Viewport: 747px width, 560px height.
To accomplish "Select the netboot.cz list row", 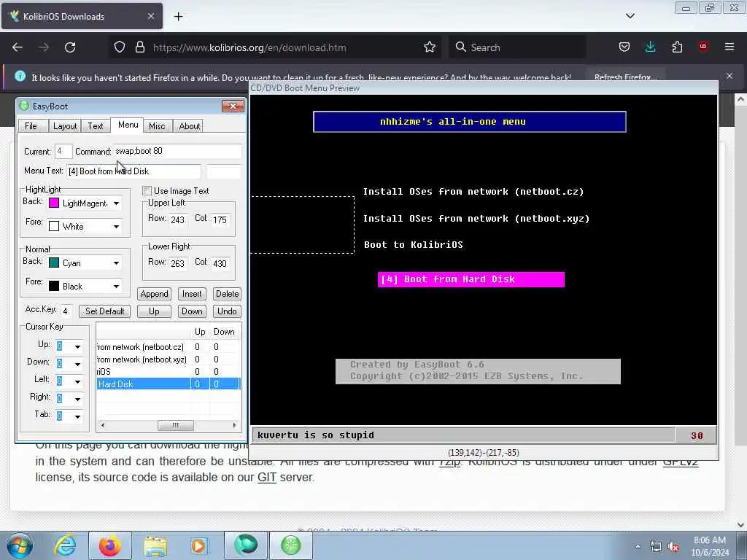I will (x=169, y=347).
